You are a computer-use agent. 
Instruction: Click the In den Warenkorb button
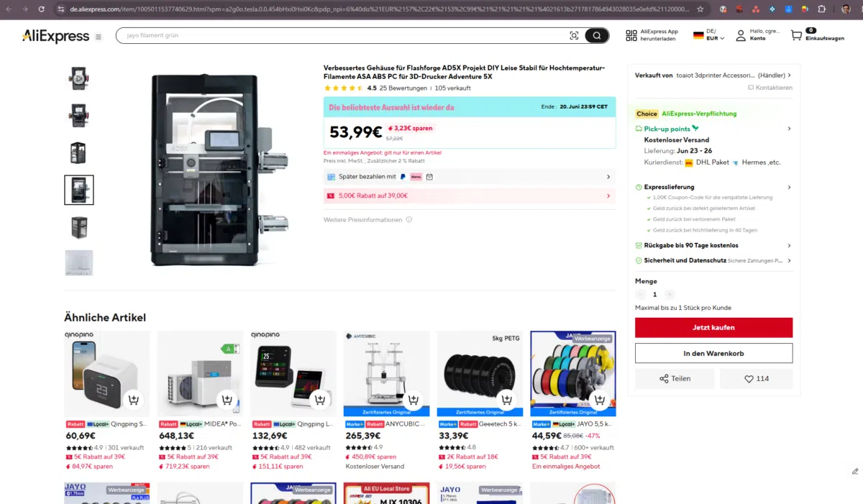pyautogui.click(x=713, y=353)
